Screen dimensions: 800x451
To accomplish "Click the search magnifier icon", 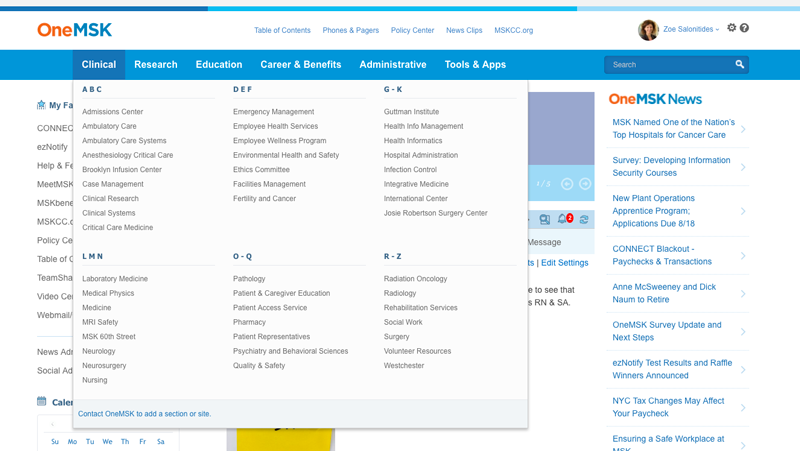I will point(739,64).
